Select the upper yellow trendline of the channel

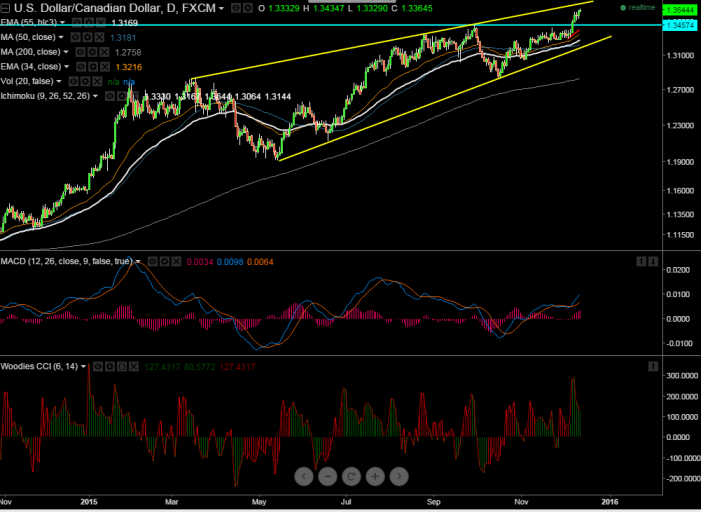[391, 41]
